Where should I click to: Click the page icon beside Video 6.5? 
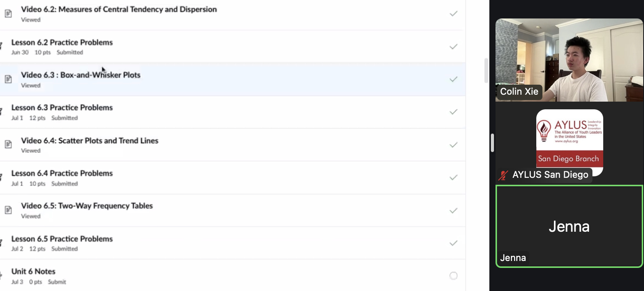click(x=8, y=210)
